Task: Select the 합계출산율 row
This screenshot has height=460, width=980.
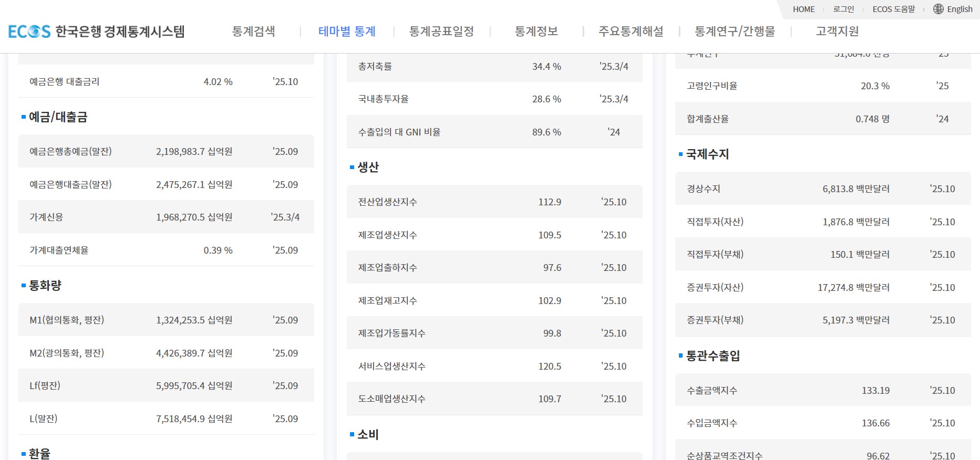Action: [x=823, y=119]
